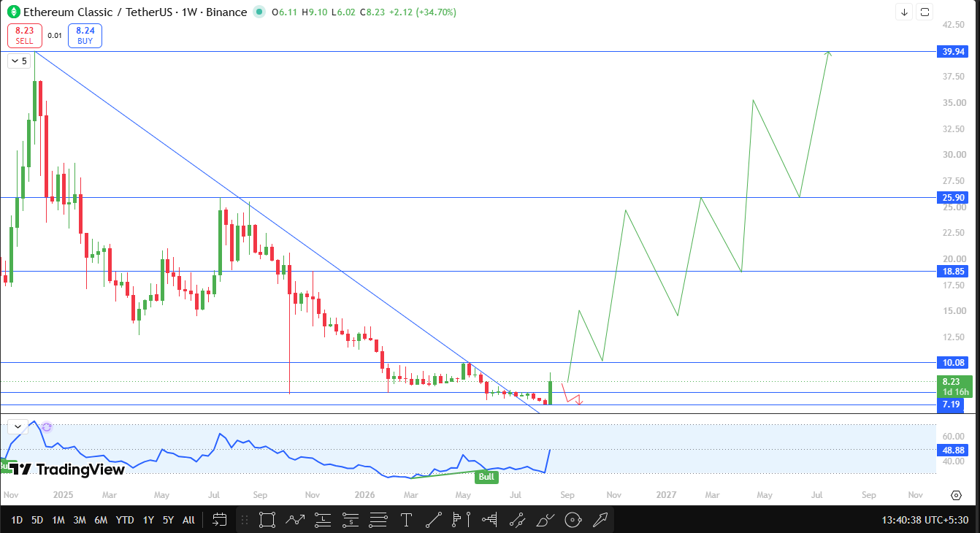Set time range to 6M

(101, 520)
